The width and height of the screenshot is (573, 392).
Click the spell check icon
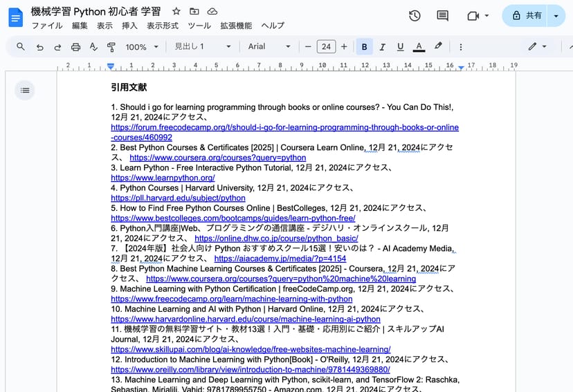93,47
